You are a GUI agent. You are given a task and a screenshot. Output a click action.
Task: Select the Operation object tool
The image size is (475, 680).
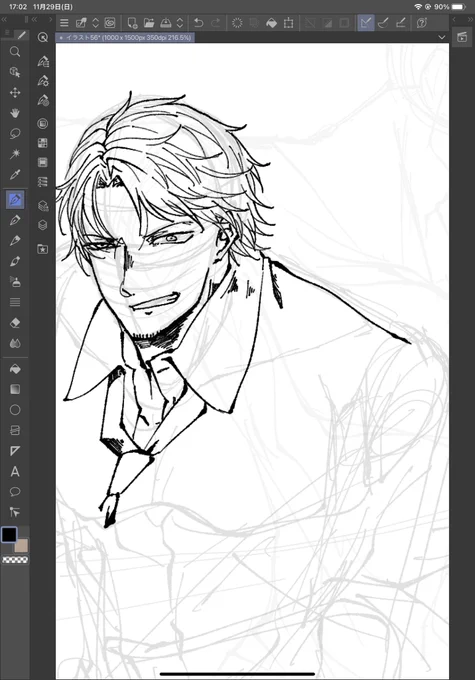15,72
